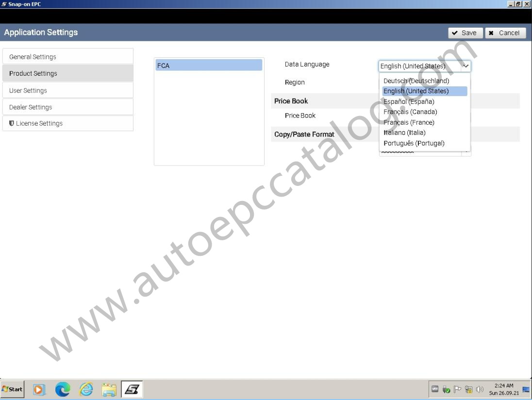Choose Français (France) language option

(x=424, y=122)
